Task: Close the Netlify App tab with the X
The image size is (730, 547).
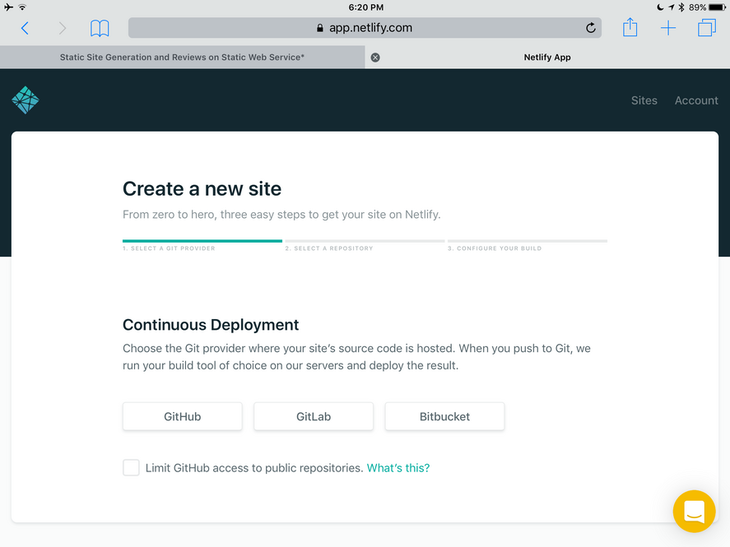Action: pos(375,57)
